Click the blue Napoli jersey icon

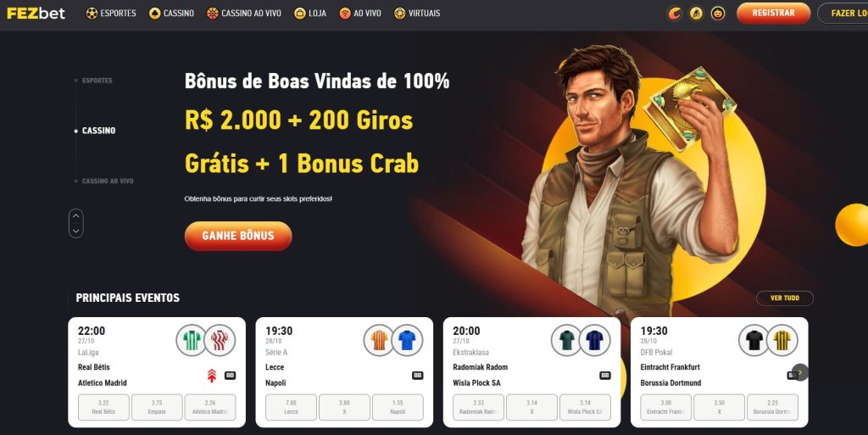tap(407, 340)
